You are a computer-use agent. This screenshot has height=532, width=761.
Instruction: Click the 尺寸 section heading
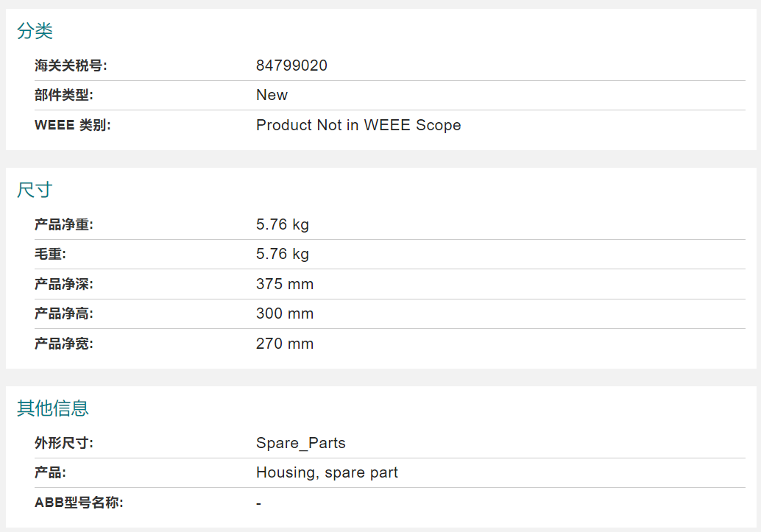pyautogui.click(x=35, y=190)
